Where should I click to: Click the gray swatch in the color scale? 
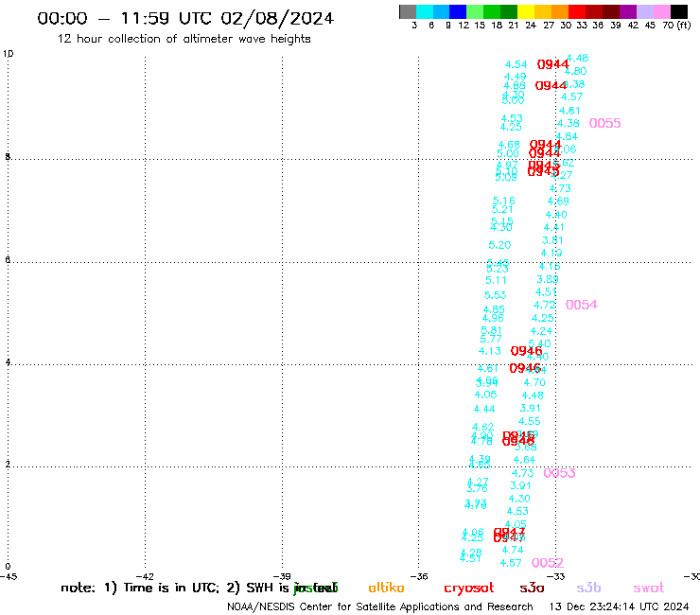[x=408, y=11]
